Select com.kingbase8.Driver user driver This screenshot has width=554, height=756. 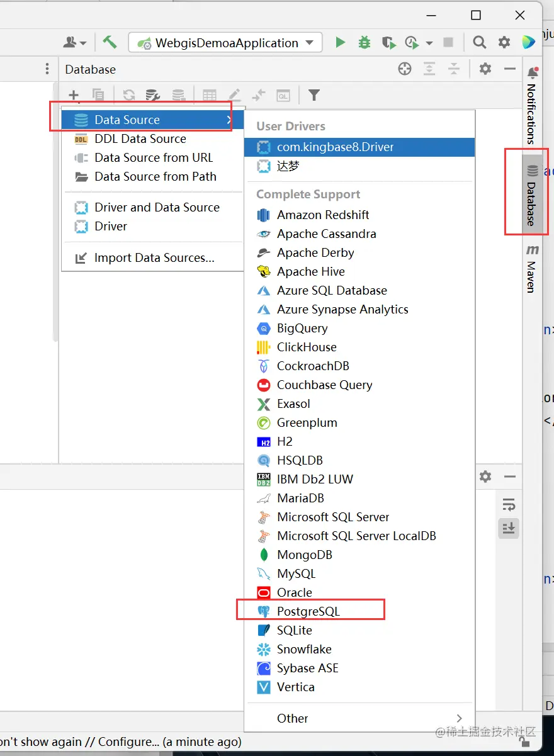pyautogui.click(x=359, y=147)
